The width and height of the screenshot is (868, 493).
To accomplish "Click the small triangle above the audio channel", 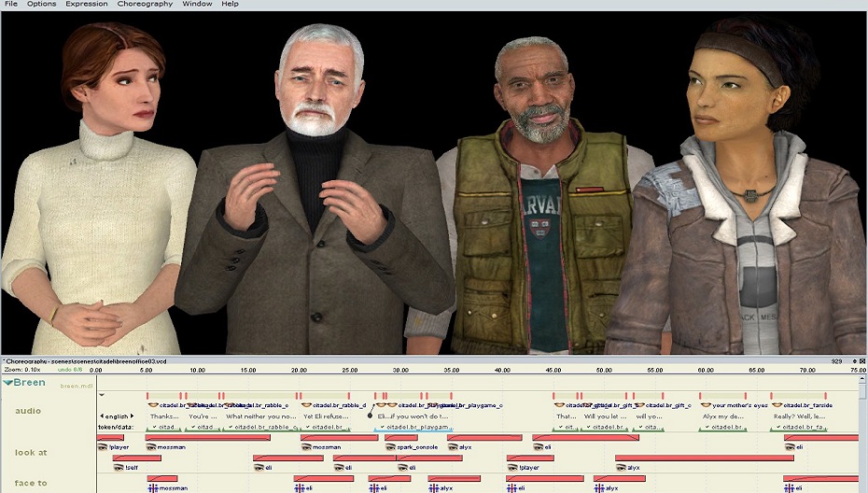I will click(x=102, y=395).
